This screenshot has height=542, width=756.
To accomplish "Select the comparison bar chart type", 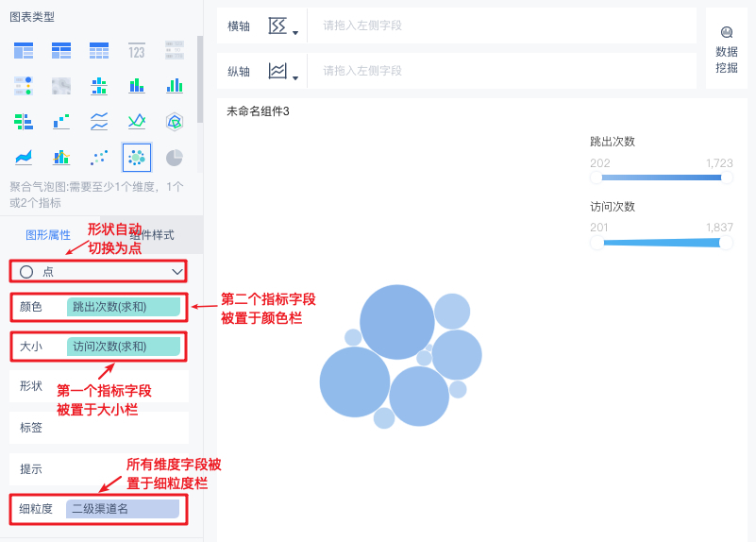I will pyautogui.click(x=24, y=121).
